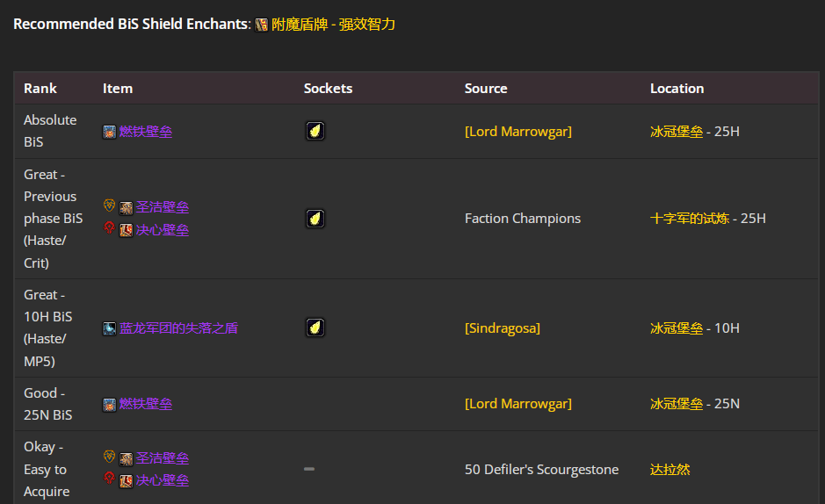Open the 附魔盾牌 - 强效智力 enchant link

click(x=333, y=25)
